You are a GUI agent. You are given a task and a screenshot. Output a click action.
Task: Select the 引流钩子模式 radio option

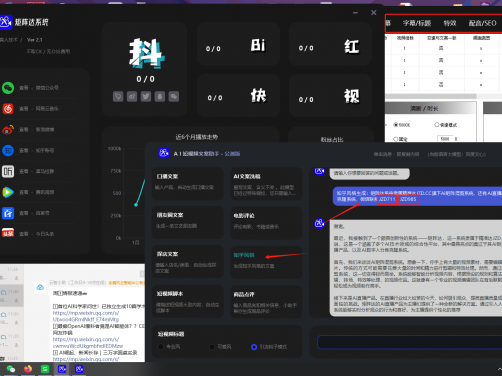point(254,347)
